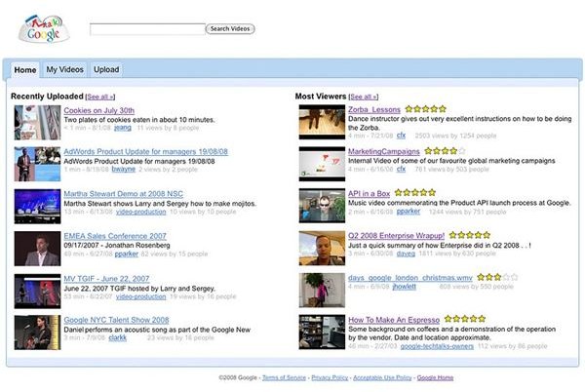
Task: Open the My Videos tab
Action: [65, 69]
